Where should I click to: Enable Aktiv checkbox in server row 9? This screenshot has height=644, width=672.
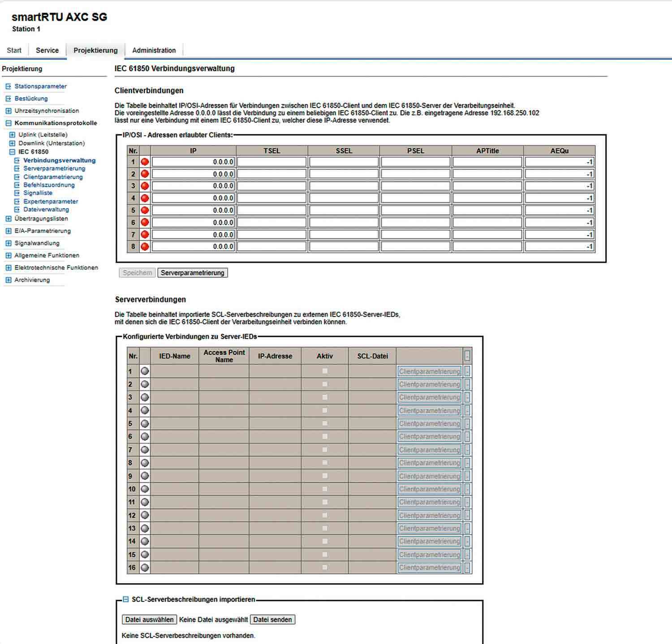pos(325,476)
